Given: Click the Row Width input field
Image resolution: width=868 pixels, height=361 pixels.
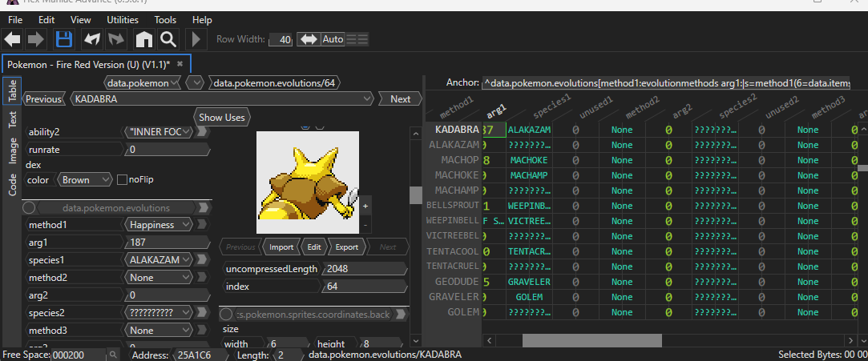Looking at the screenshot, I should [x=280, y=40].
